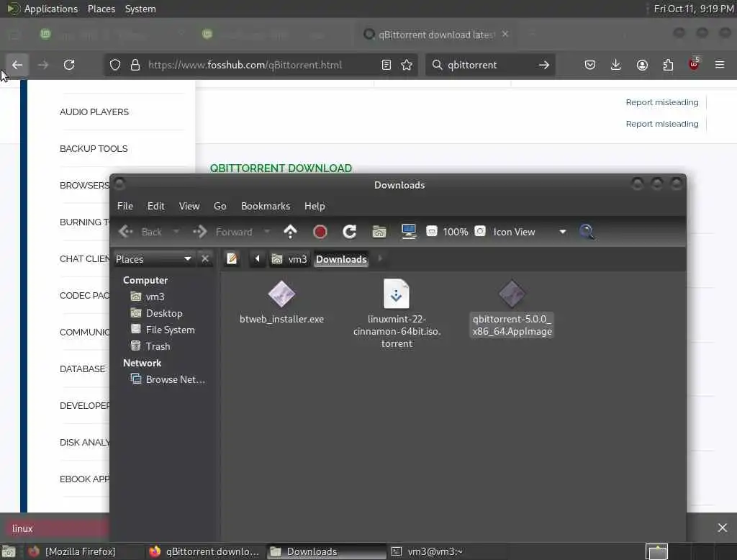
Task: Open Pocket save icon in Firefox
Action: point(590,65)
